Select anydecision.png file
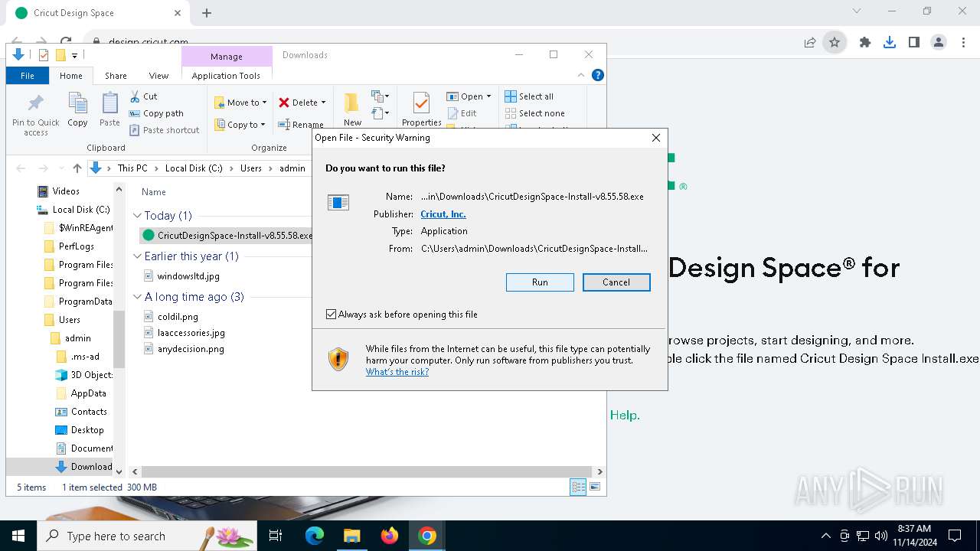Viewport: 980px width, 551px height. [x=191, y=349]
